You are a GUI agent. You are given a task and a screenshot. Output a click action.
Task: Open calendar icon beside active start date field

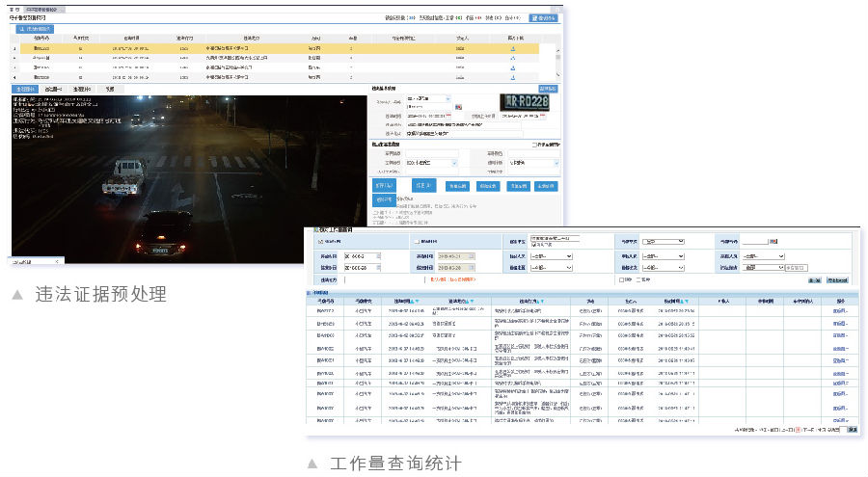coord(379,256)
